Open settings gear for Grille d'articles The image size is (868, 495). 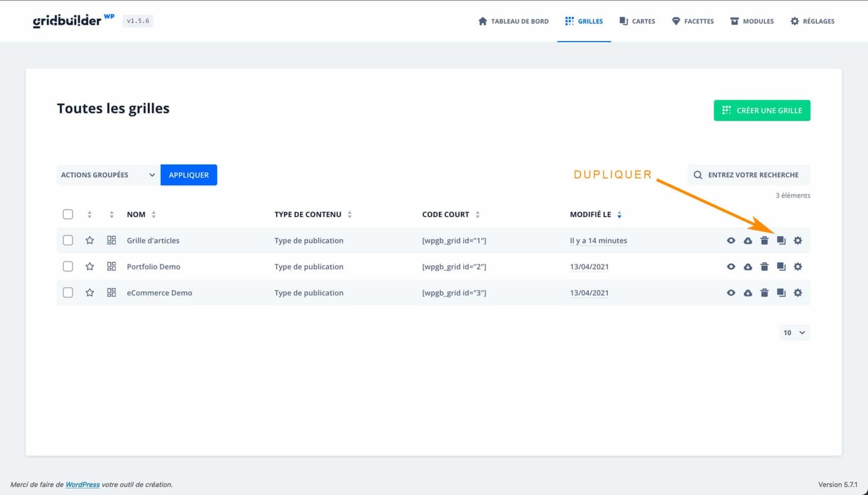point(798,241)
